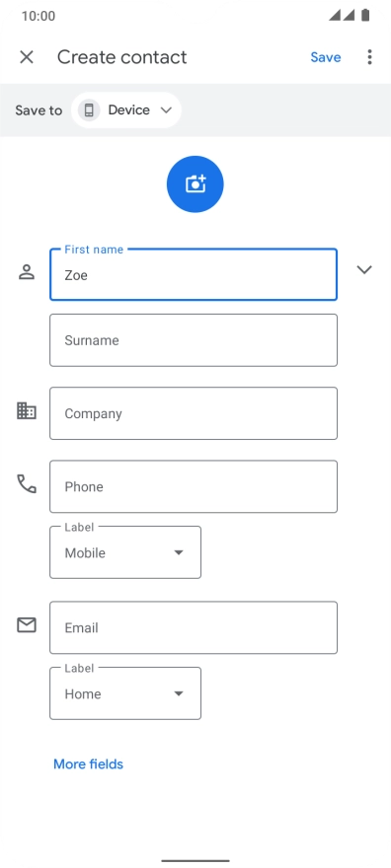
Task: Open the Mobile phone label dropdown
Action: (125, 552)
